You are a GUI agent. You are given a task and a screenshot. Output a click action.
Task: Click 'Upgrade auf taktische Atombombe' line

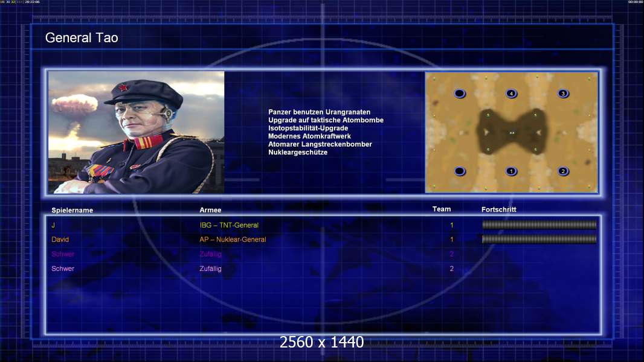click(x=326, y=120)
